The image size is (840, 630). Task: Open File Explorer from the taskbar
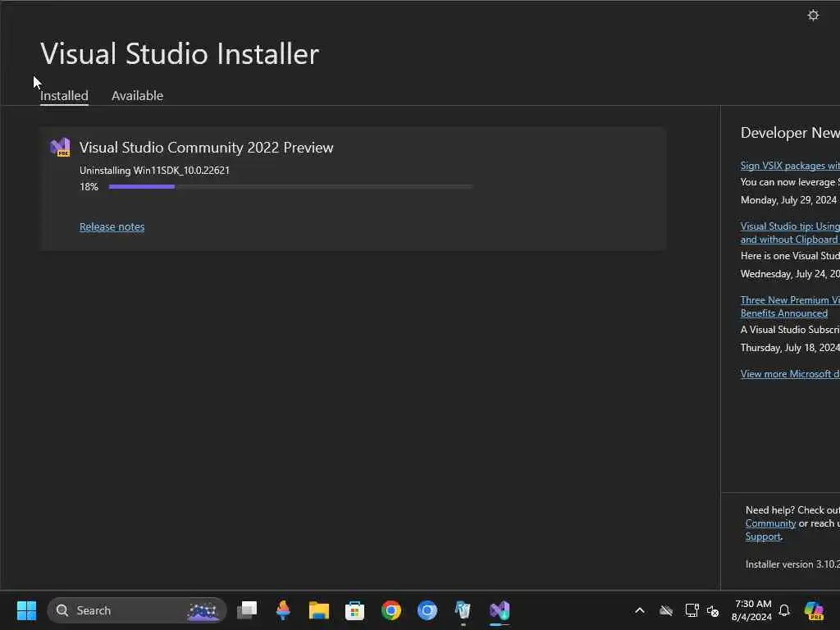pyautogui.click(x=319, y=610)
